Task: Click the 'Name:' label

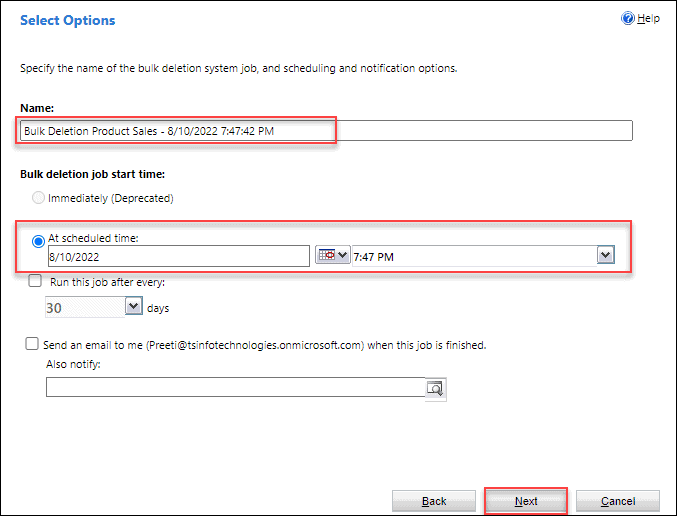Action: click(37, 108)
